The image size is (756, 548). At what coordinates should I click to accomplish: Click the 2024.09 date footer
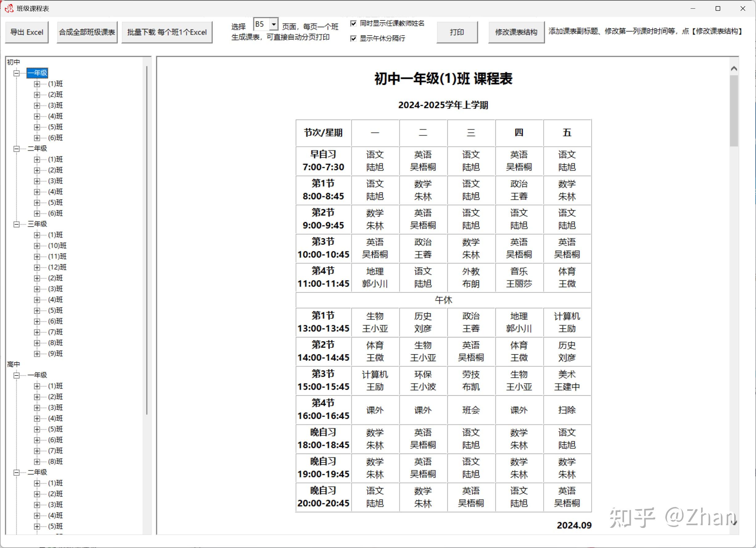click(574, 525)
